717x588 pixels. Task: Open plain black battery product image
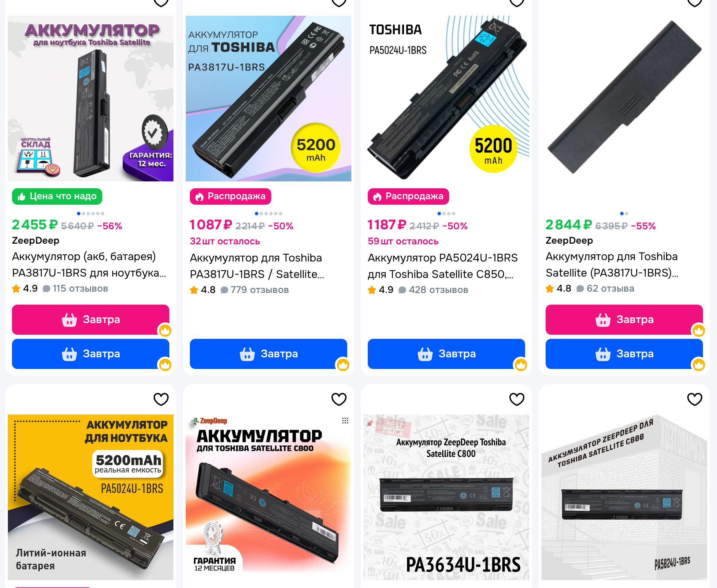(624, 99)
